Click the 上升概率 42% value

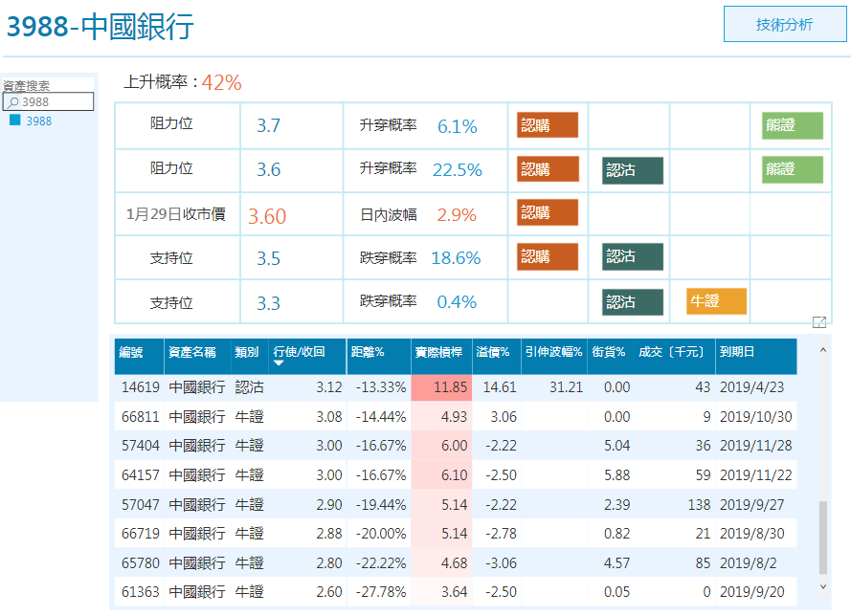[221, 83]
